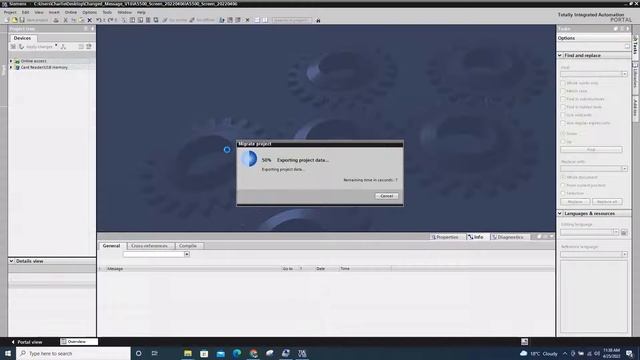Image resolution: width=640 pixels, height=360 pixels.
Task: Enable Match case checkbox
Action: point(563,91)
